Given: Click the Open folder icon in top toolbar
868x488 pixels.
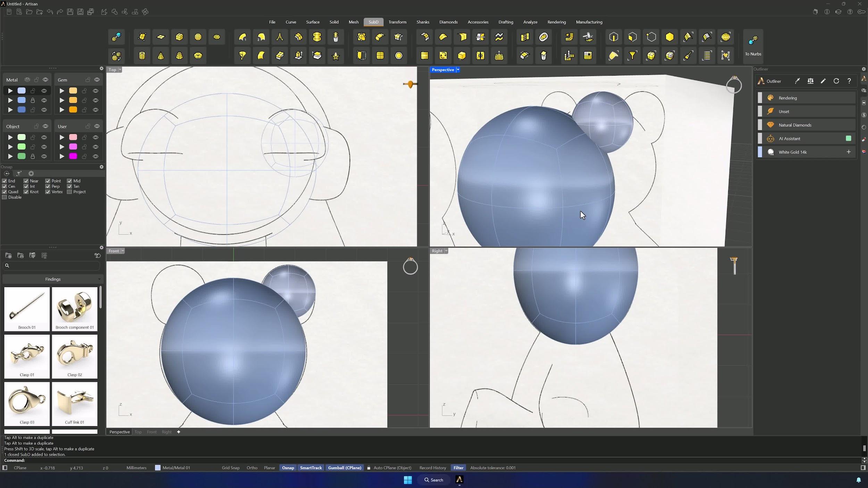Looking at the screenshot, I should click(x=30, y=12).
